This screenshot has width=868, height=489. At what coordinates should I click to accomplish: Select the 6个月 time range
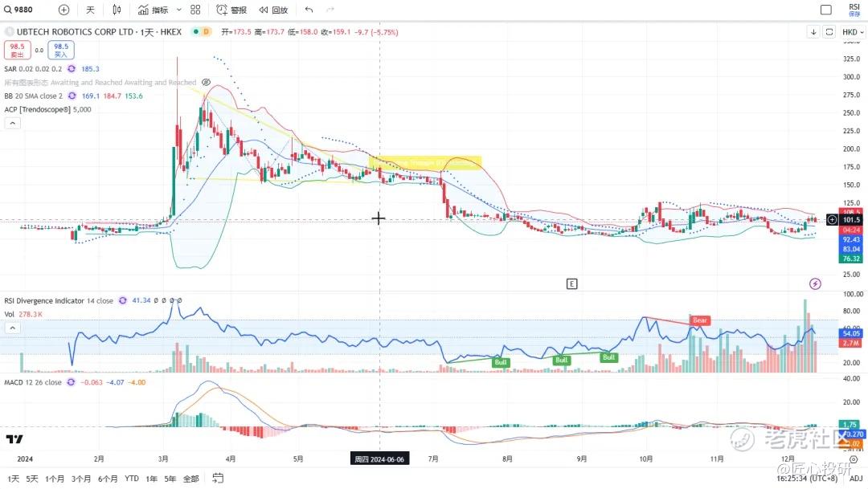(108, 479)
